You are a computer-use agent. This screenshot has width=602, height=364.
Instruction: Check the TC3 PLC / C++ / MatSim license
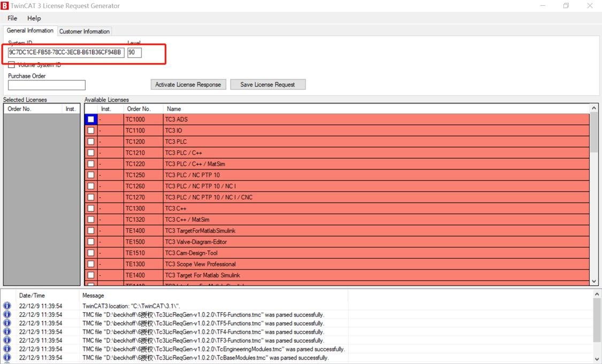tap(90, 164)
